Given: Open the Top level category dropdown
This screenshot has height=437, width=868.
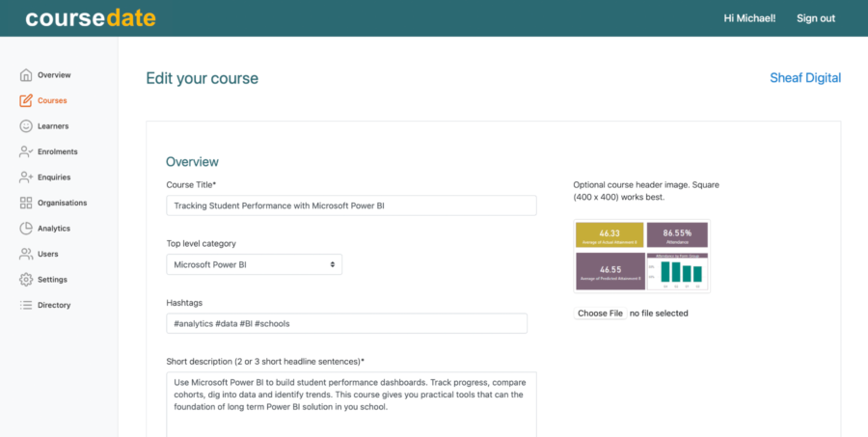Looking at the screenshot, I should (x=254, y=264).
